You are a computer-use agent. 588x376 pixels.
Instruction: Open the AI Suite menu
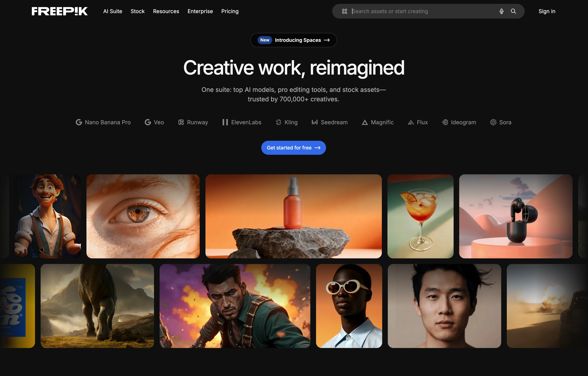113,11
